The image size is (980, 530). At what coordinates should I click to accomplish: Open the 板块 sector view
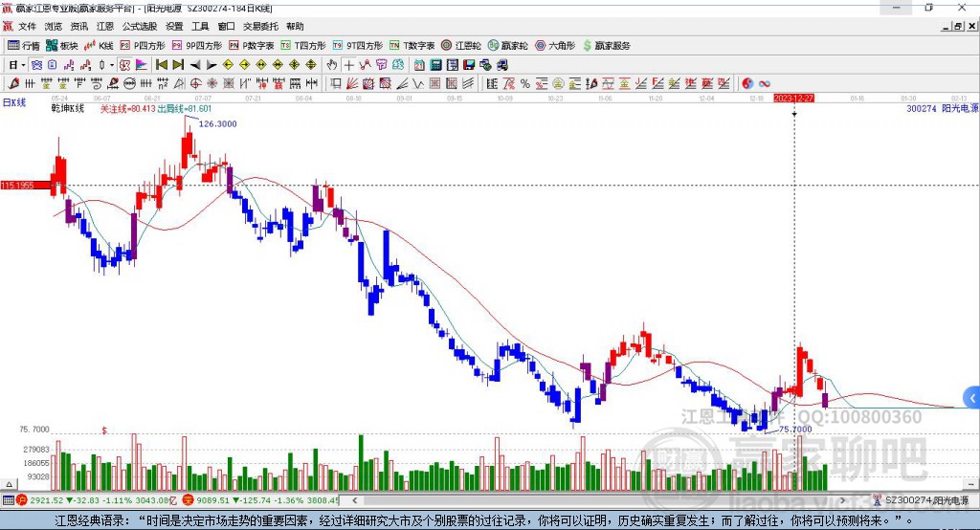click(61, 46)
